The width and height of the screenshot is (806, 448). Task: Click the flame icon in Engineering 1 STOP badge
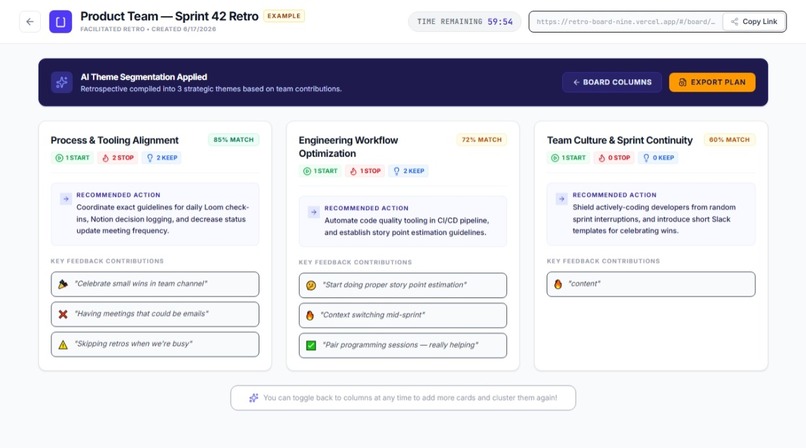pyautogui.click(x=353, y=171)
